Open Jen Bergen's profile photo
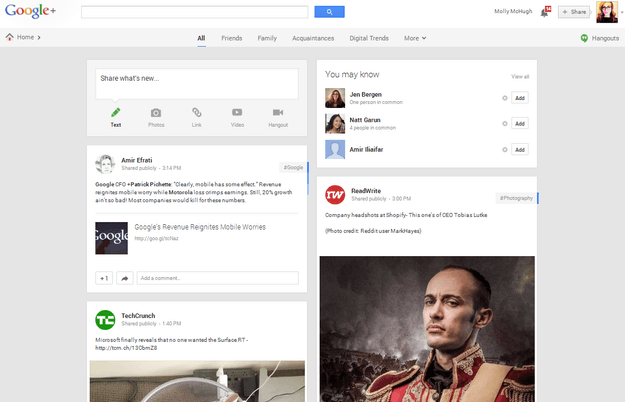This screenshot has height=402, width=625. click(x=335, y=98)
